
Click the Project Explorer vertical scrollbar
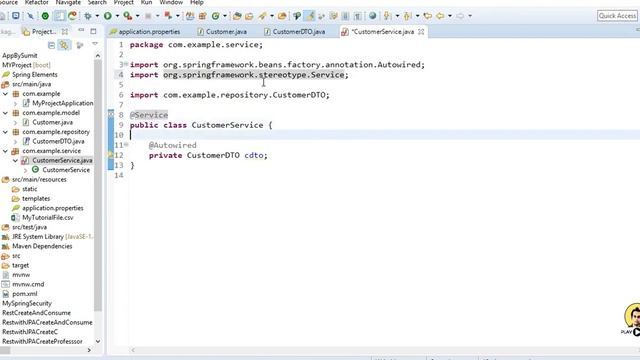coord(98,184)
